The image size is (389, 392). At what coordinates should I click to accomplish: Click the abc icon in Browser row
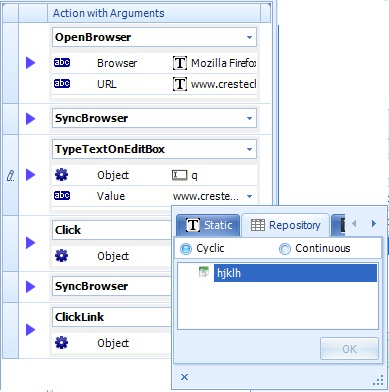tap(62, 63)
